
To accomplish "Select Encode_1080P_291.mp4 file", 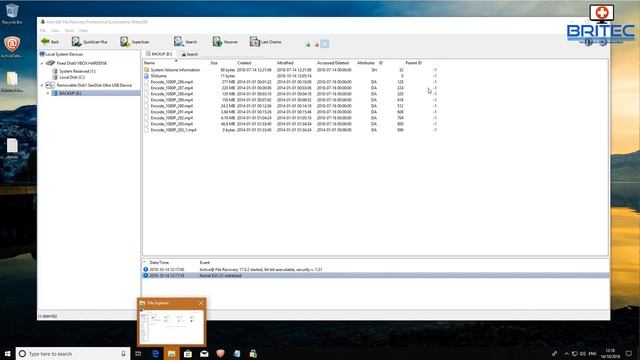I will pos(171,112).
